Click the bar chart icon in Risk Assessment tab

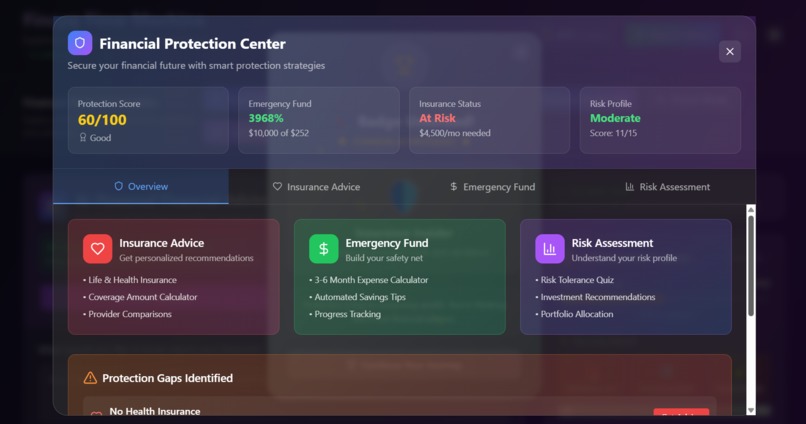click(630, 187)
